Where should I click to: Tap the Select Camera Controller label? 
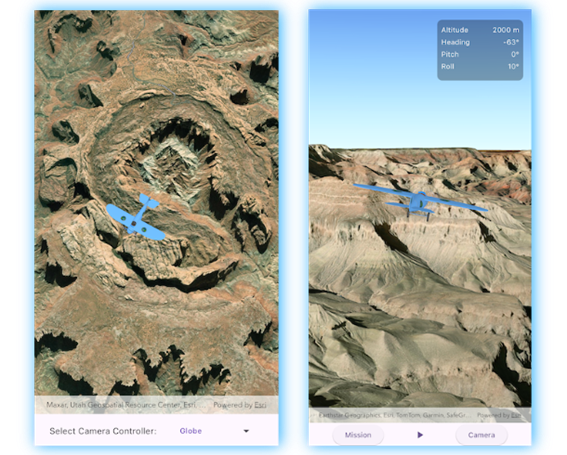[103, 431]
